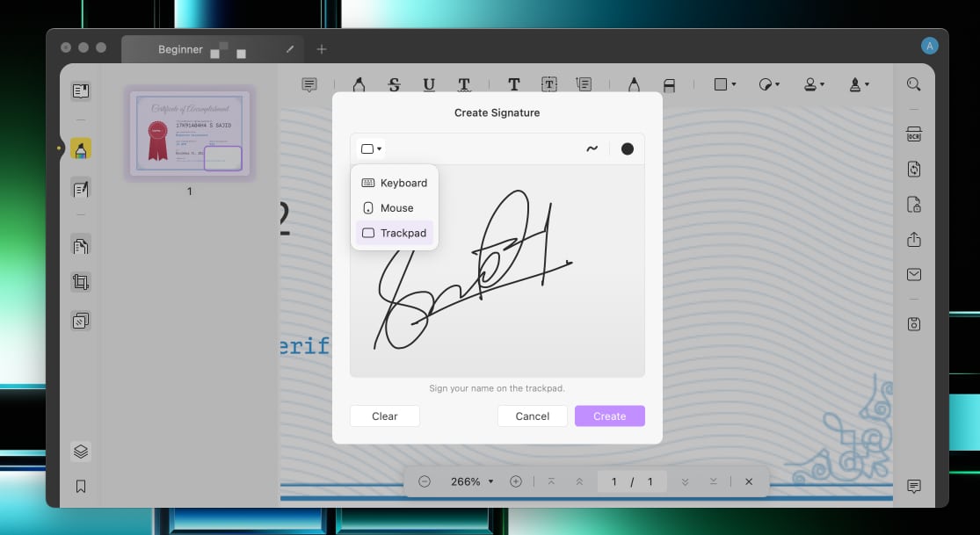This screenshot has height=535, width=980.
Task: Open the Share/export icon in right sidebar
Action: [914, 239]
